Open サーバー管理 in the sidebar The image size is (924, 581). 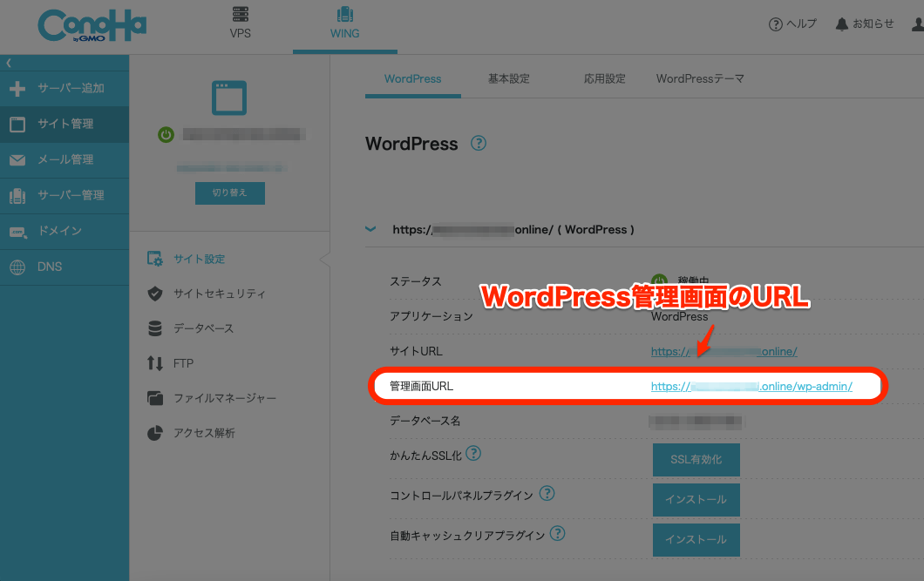(x=64, y=196)
